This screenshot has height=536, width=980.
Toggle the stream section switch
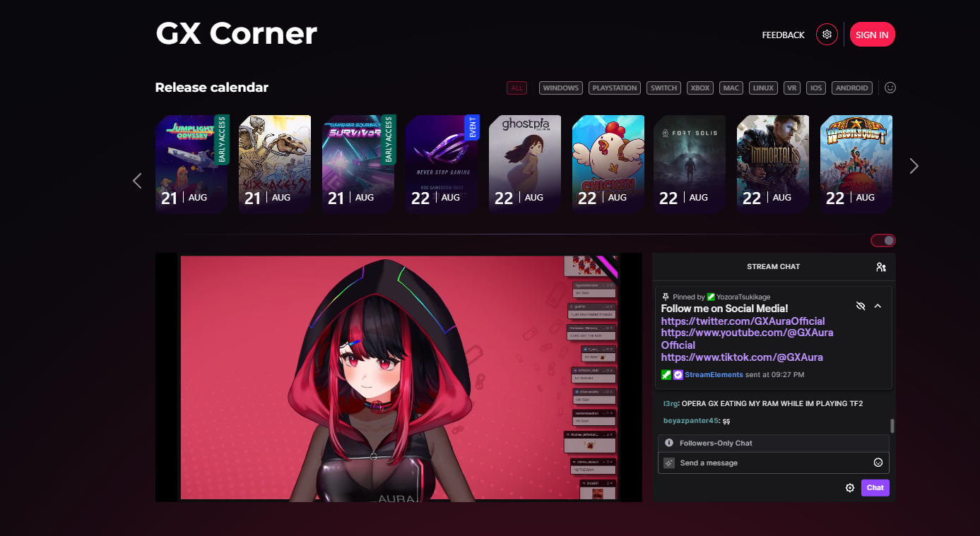coord(883,241)
